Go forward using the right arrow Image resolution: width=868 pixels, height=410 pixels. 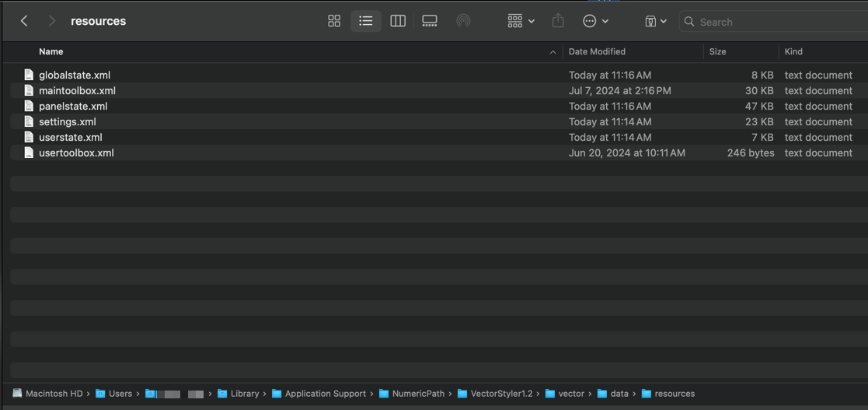tap(51, 21)
